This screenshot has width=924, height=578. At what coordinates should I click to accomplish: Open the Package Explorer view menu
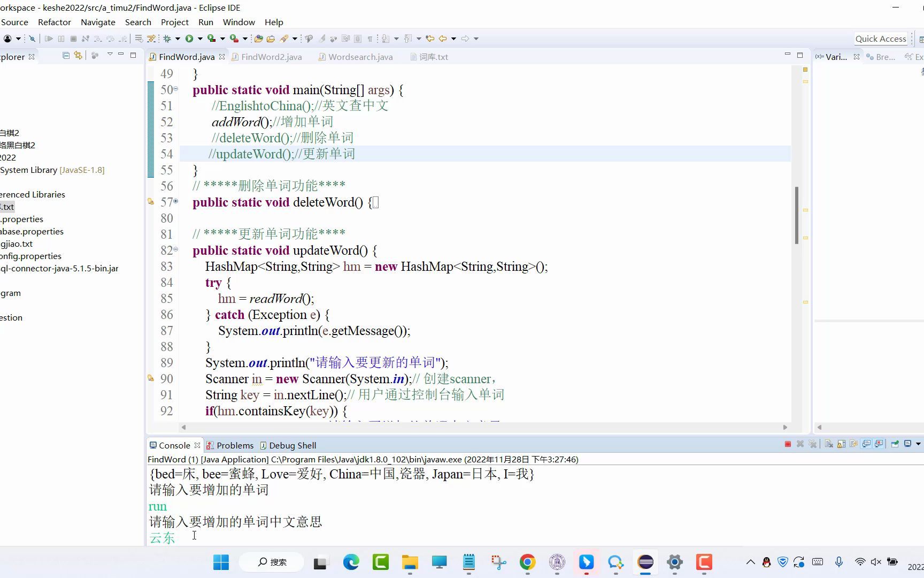pyautogui.click(x=110, y=55)
